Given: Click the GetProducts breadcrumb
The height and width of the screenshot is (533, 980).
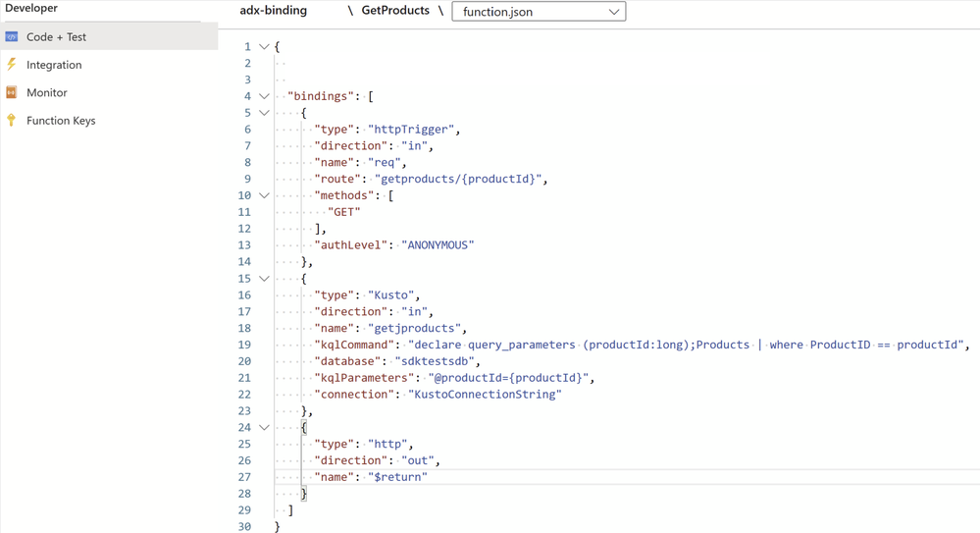Looking at the screenshot, I should click(x=395, y=10).
